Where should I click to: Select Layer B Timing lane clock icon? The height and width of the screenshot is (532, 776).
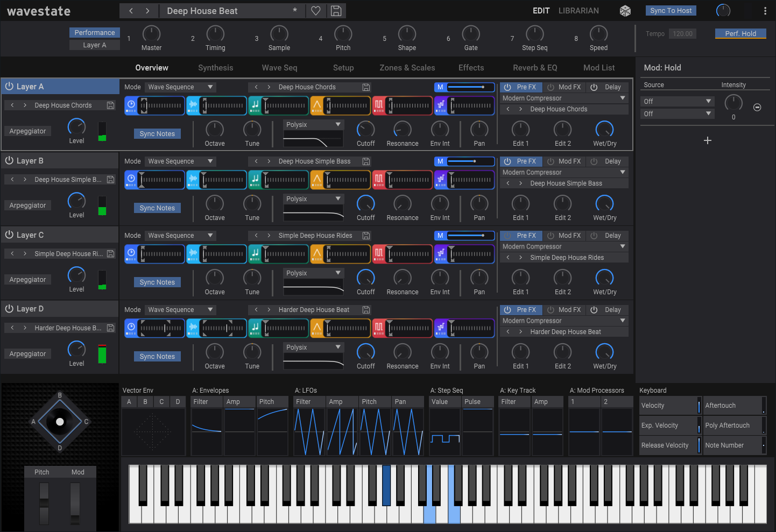point(131,180)
